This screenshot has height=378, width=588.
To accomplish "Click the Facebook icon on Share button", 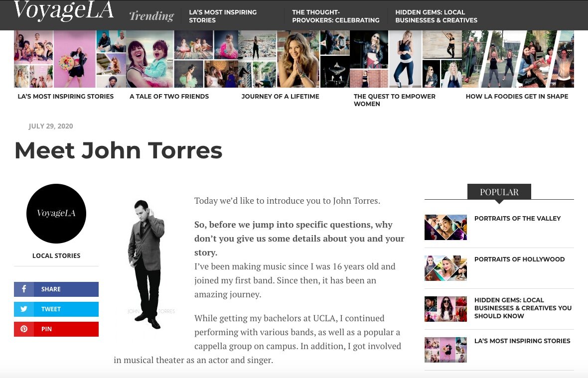I will [24, 289].
